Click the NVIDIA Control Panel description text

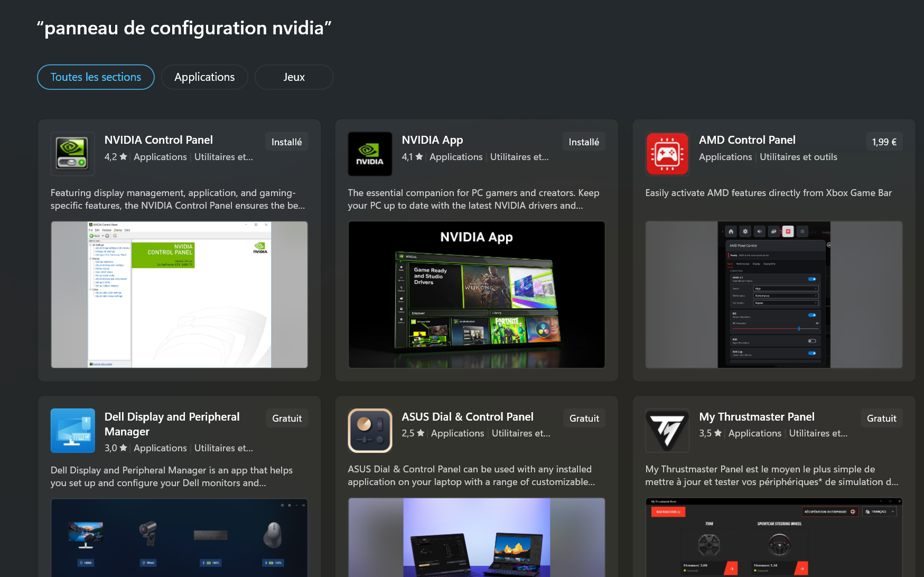tap(178, 199)
